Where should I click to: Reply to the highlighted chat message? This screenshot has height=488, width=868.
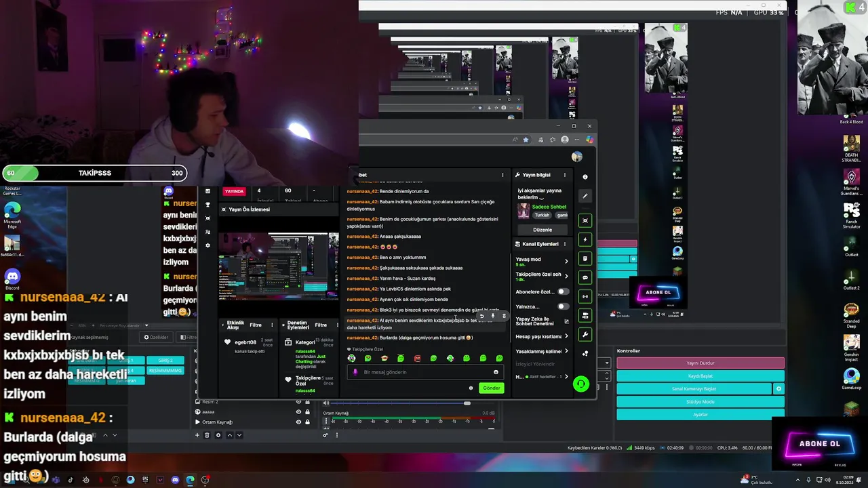481,316
